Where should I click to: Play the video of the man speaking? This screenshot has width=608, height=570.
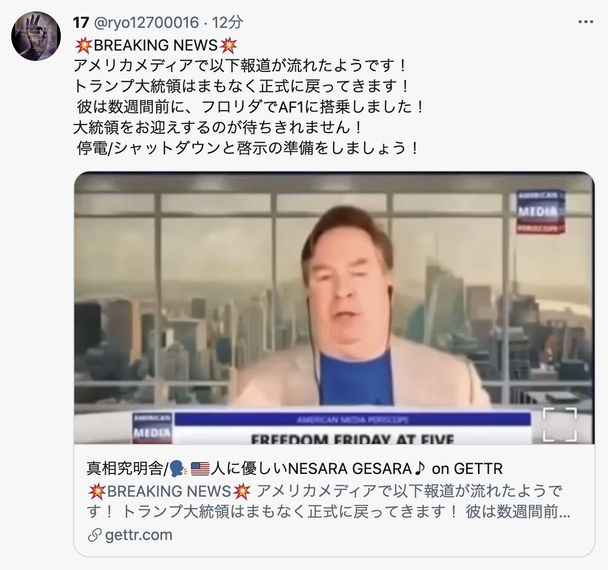click(334, 308)
